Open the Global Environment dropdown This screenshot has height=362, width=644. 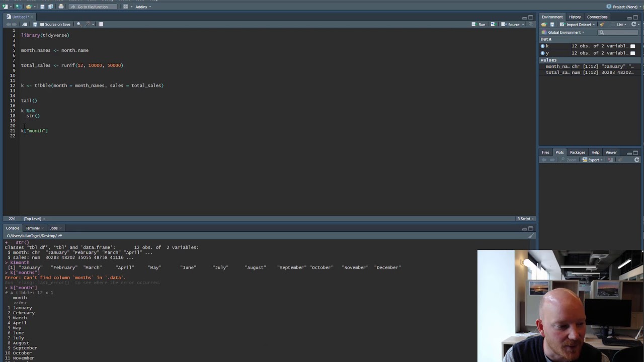click(563, 32)
